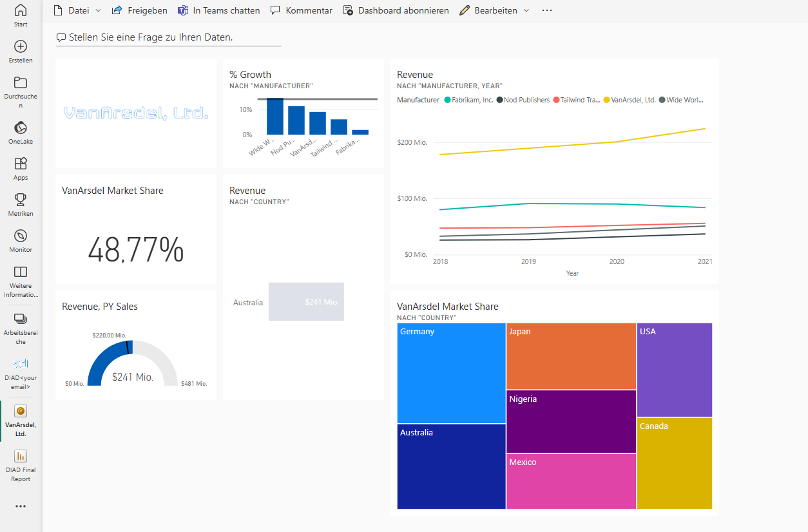Open the 48,77% market share card

136,250
